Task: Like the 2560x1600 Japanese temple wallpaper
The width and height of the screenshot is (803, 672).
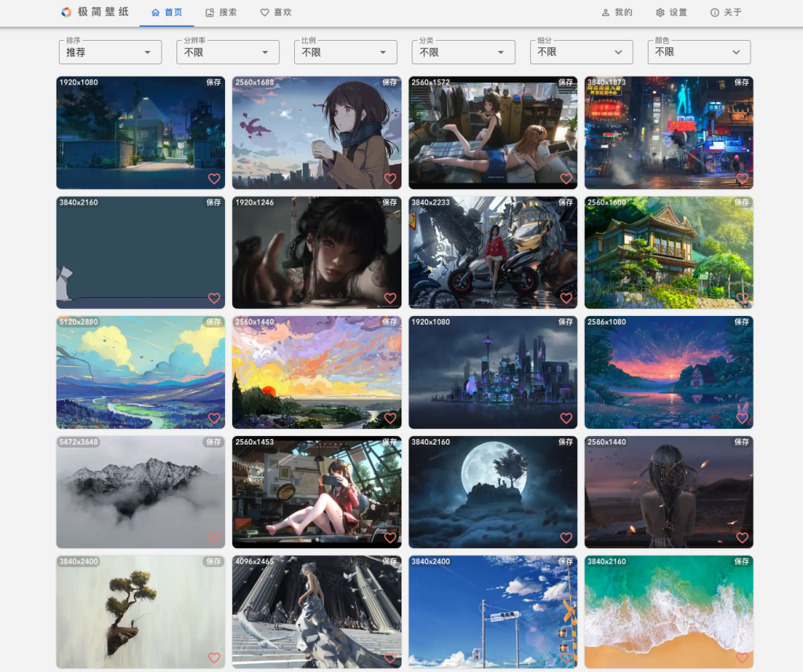Action: click(742, 298)
